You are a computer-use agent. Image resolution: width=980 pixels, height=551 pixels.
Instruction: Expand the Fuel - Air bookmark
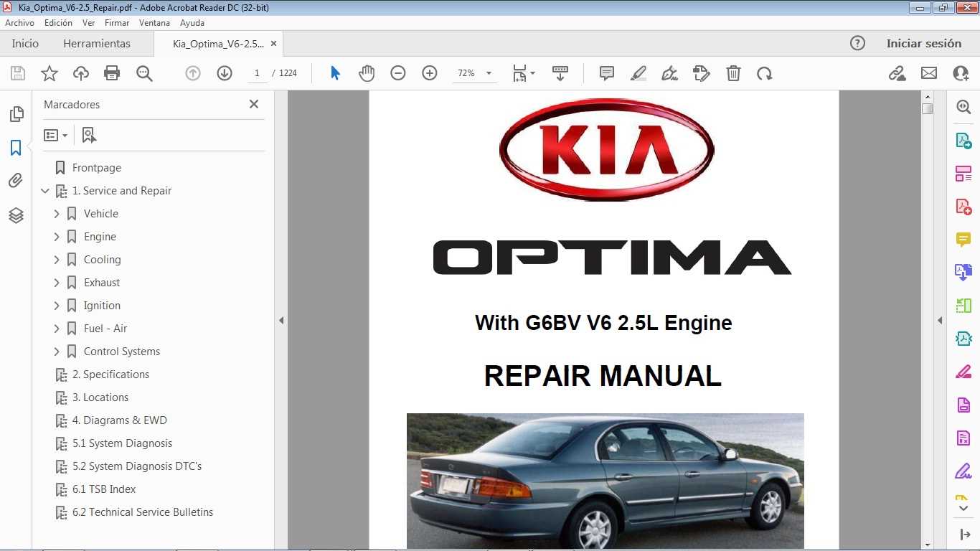[x=57, y=329]
